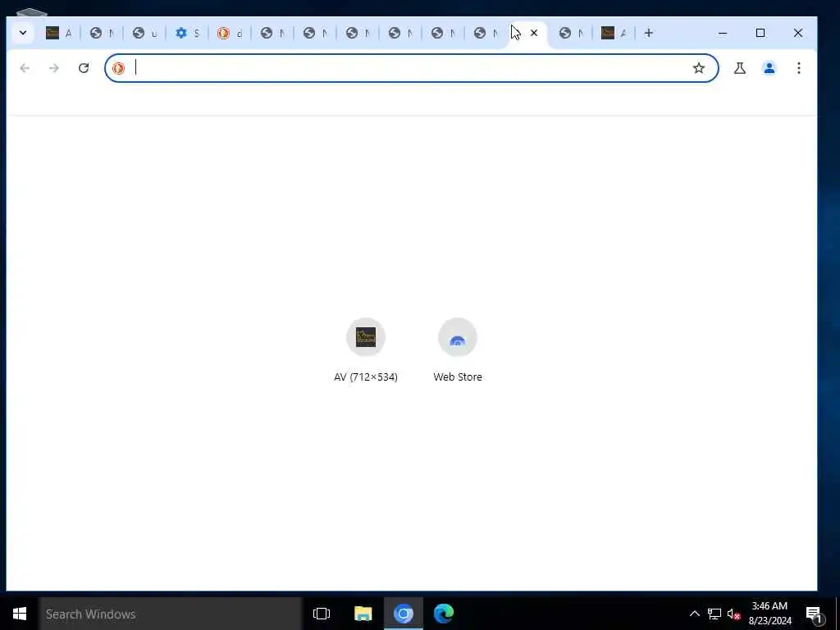The height and width of the screenshot is (630, 840).
Task: Go forward to the next page
Action: 54,68
